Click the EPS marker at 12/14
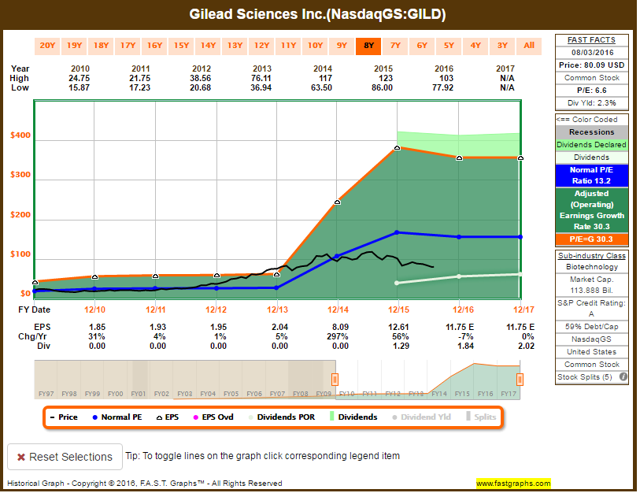Viewport: 640px width, 493px height. 337,202
